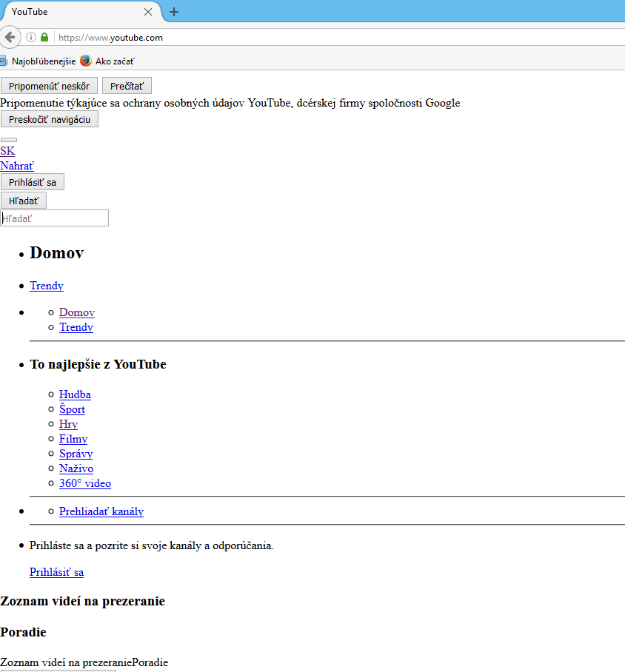Open the SK country link
The height and width of the screenshot is (672, 625).
pos(7,151)
